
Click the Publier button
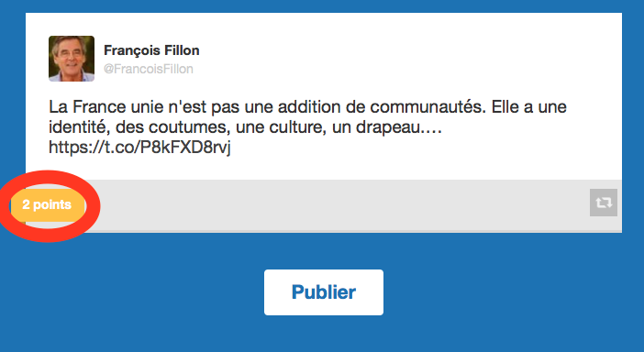click(x=324, y=292)
